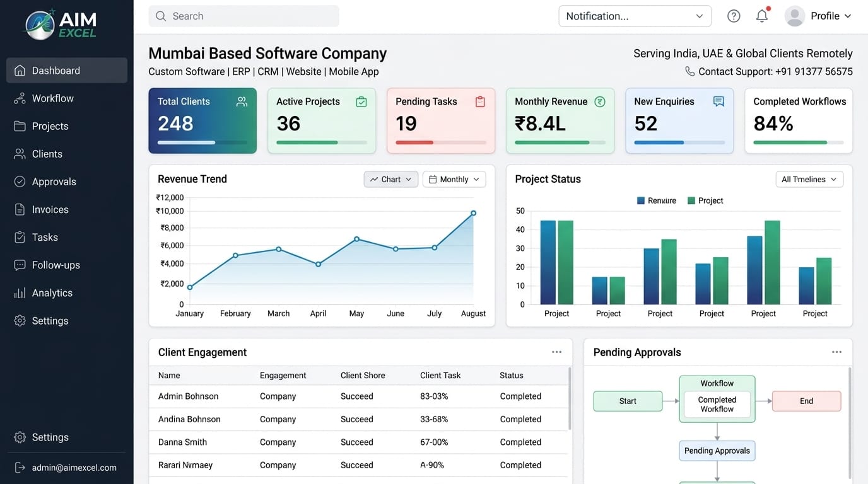Click the logout icon beside admin@aimexcel.com
The height and width of the screenshot is (484, 868).
pyautogui.click(x=20, y=468)
